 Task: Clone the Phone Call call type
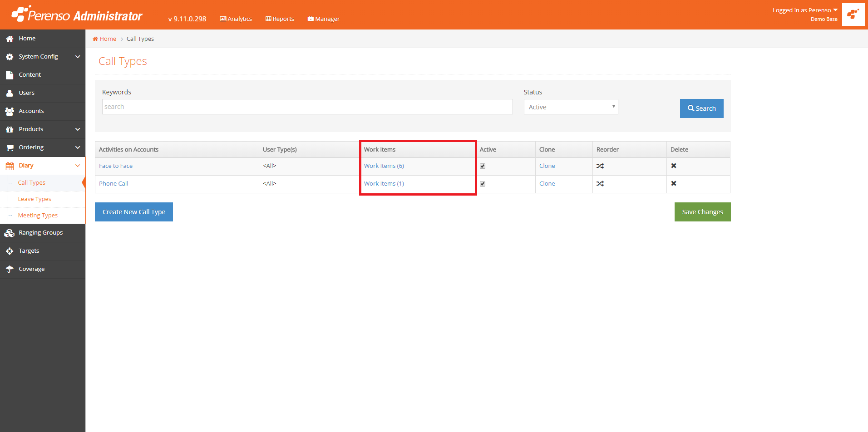coord(547,184)
